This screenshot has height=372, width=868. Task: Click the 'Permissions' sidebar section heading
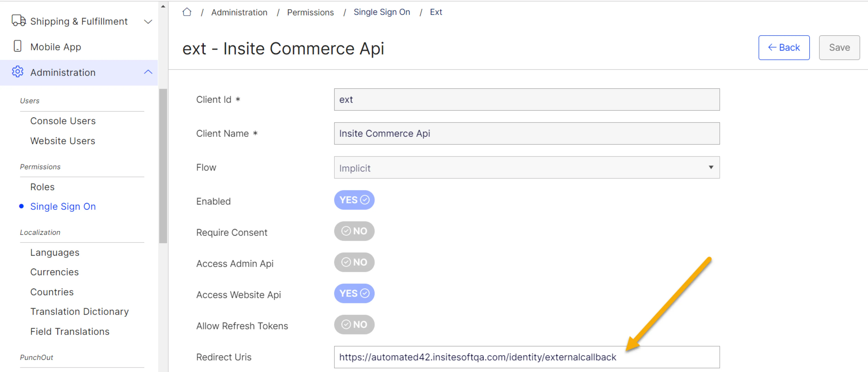40,167
